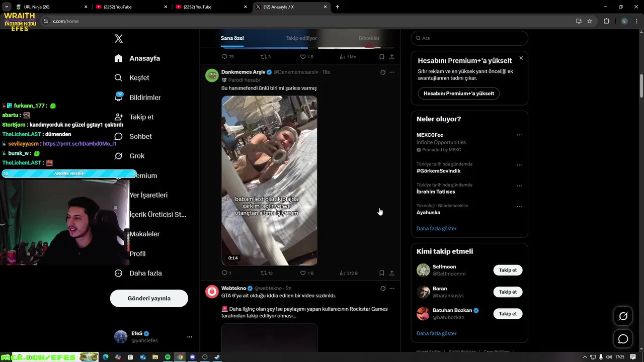The image size is (644, 362).
Task: Click Hesabını Premium+'a yükselt button
Action: (459, 94)
